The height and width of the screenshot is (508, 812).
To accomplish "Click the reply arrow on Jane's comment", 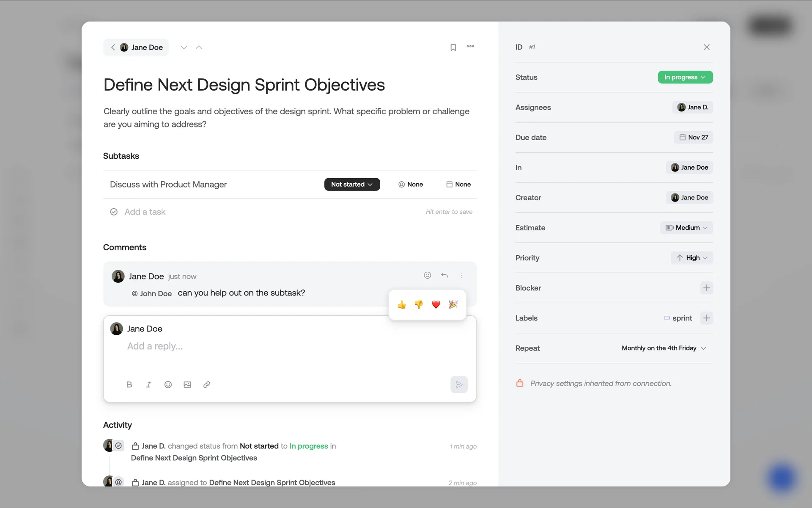I will [444, 276].
